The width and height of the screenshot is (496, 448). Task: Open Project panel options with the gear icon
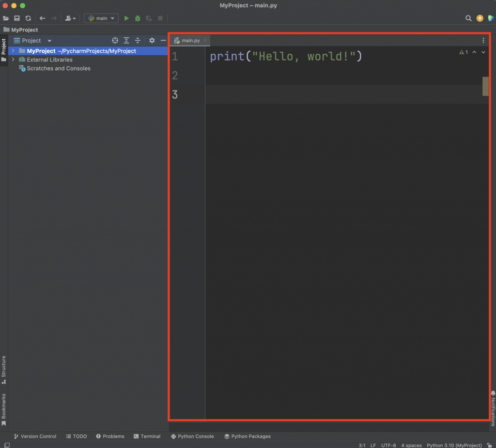click(152, 41)
